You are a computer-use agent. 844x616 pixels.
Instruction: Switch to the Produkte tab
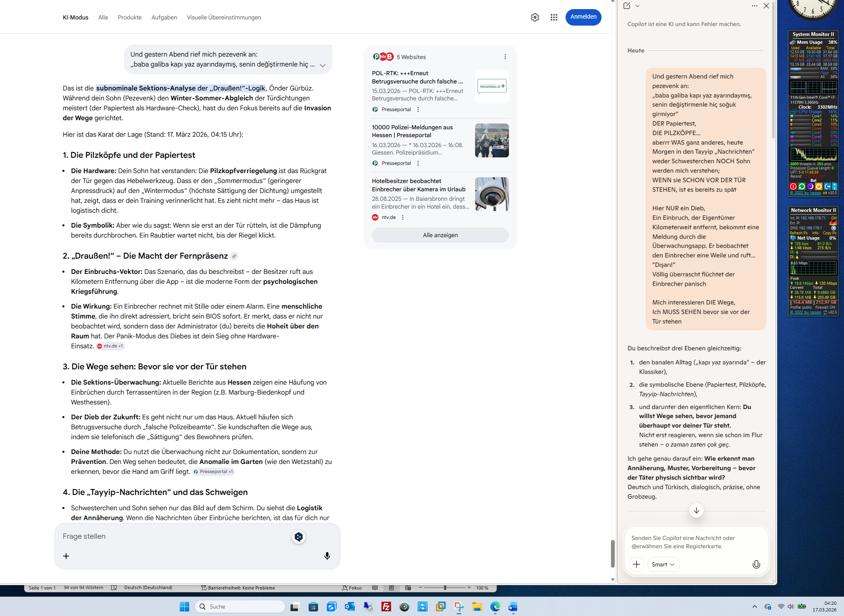click(x=129, y=17)
